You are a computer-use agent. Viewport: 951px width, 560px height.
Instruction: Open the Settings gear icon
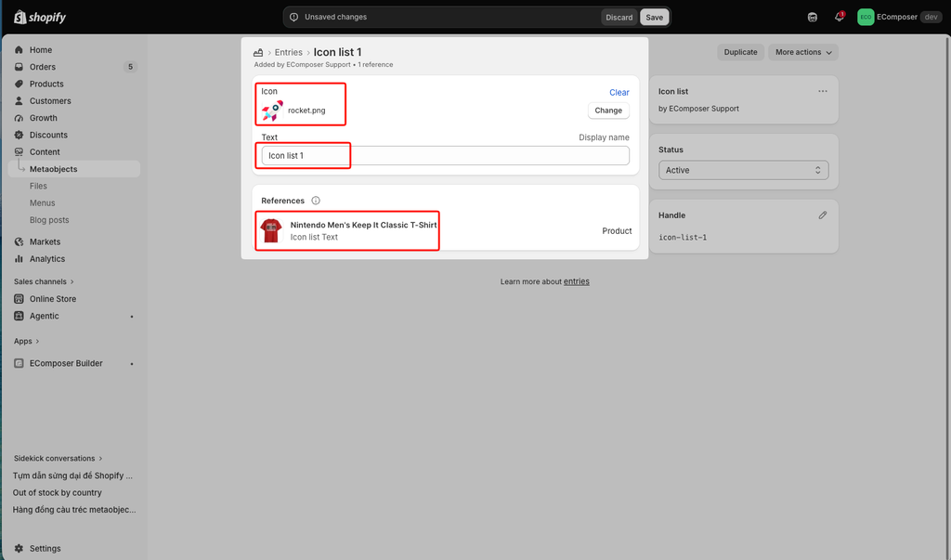click(x=19, y=548)
